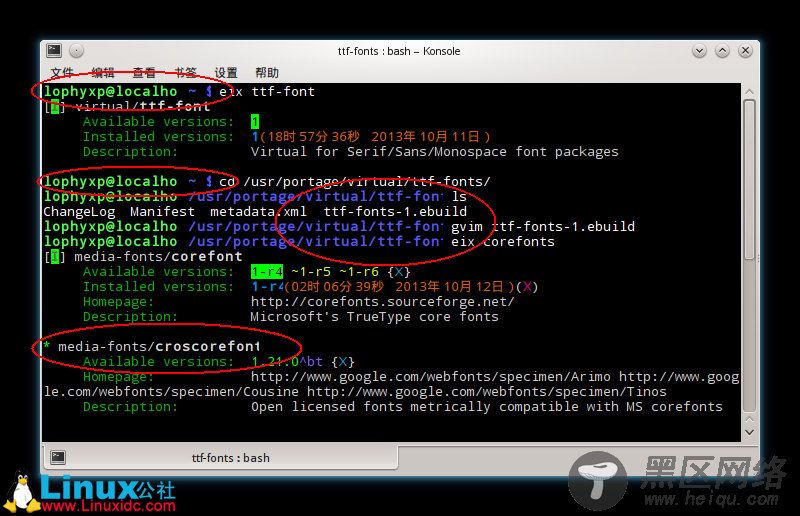Open the 书签 menu

185,72
